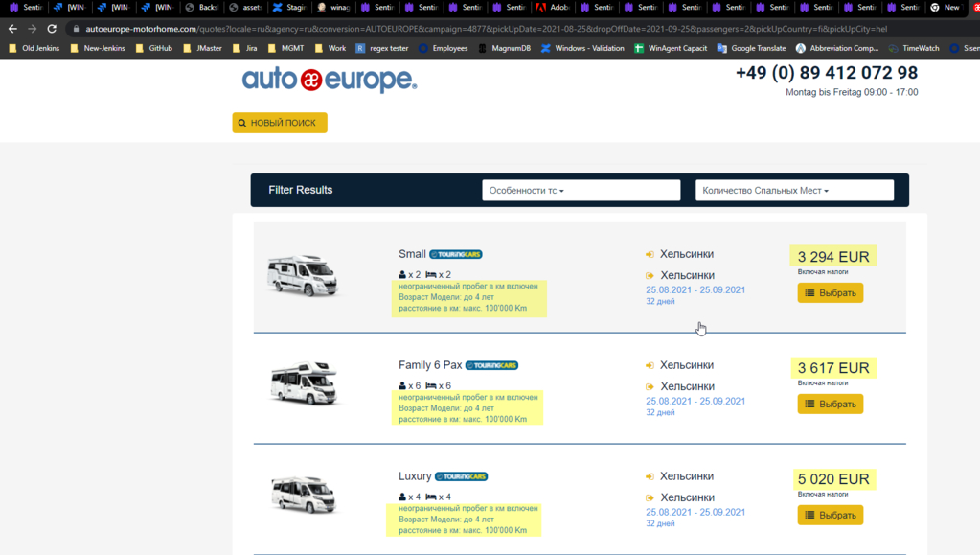980x555 pixels.
Task: Switch to the Backs browser tab
Action: point(202,8)
